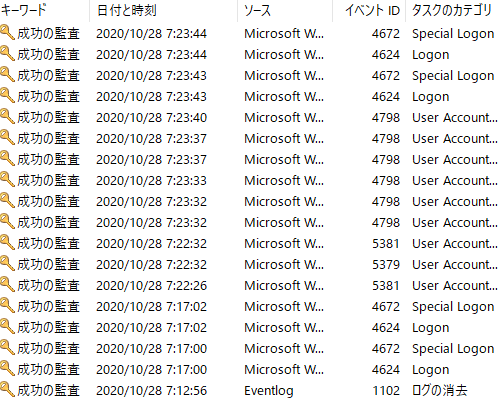Image resolution: width=502 pixels, height=407 pixels.
Task: Click key icon of 7:17:02 Special Logon row
Action: (7, 306)
